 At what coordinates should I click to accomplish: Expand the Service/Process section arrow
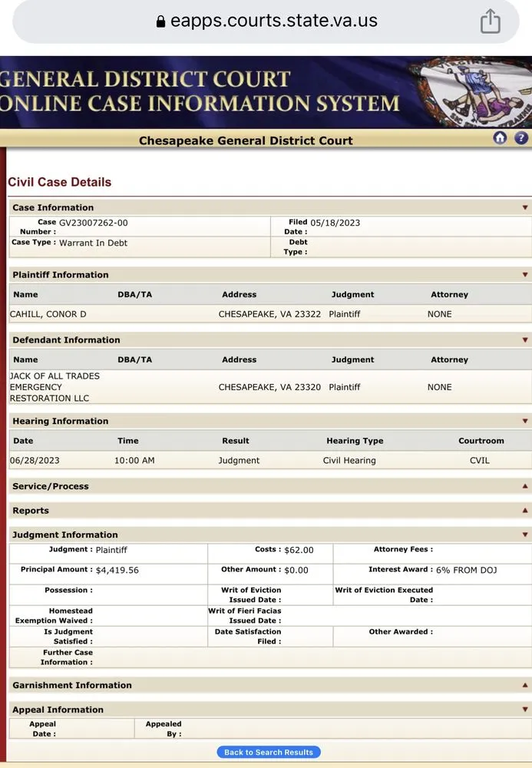point(525,486)
